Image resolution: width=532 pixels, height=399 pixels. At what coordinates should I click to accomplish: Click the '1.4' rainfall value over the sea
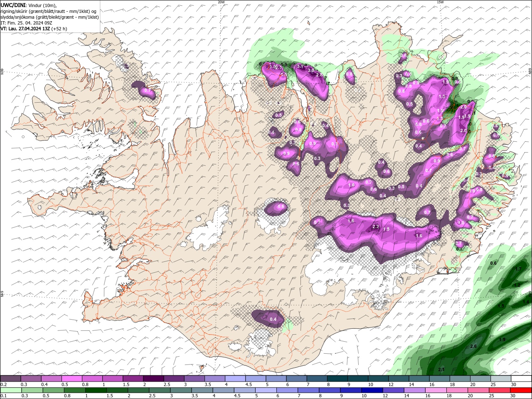click(x=526, y=302)
